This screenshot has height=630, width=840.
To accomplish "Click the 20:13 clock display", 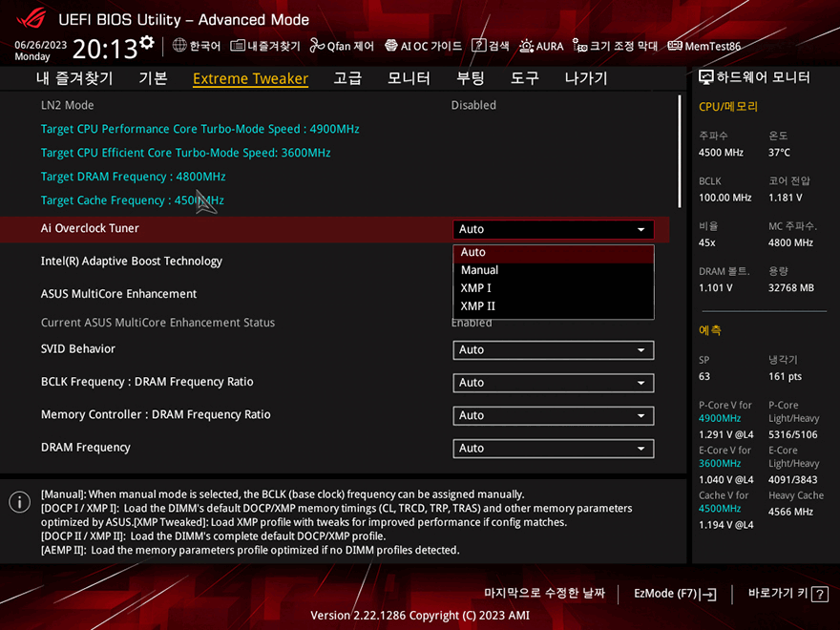I will pyautogui.click(x=105, y=50).
